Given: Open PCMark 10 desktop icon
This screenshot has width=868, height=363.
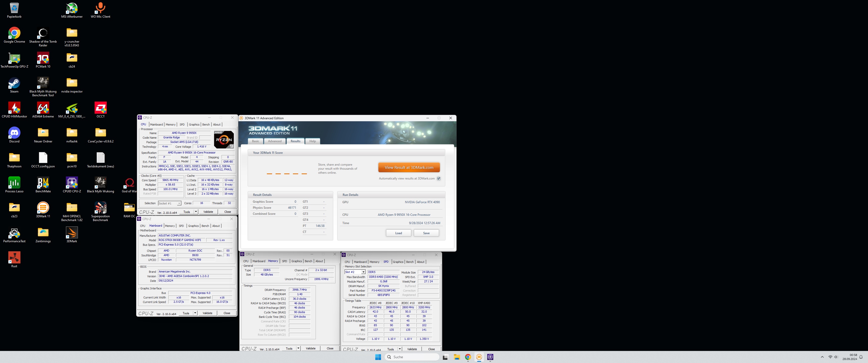Looking at the screenshot, I should coord(43,60).
